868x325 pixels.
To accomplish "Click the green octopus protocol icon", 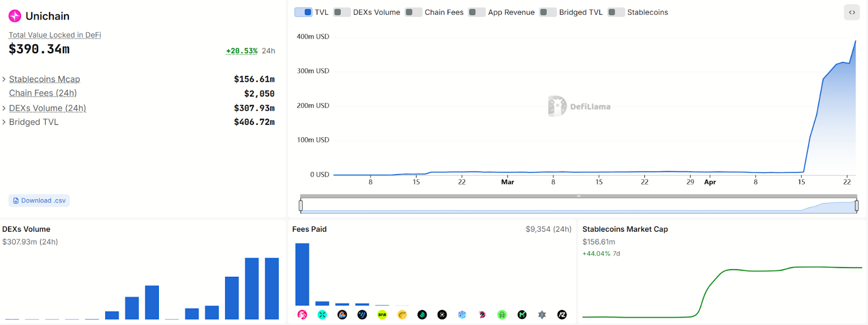I will (502, 315).
